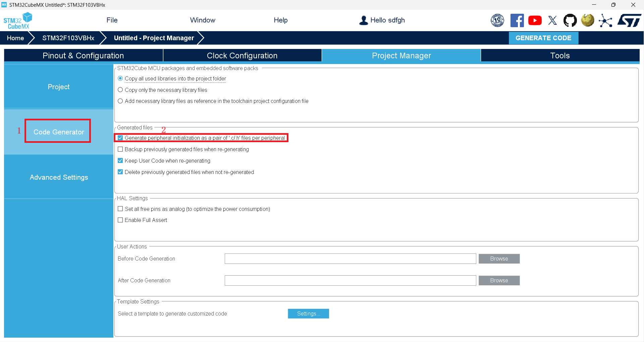Viewport: 644px width, 342px height.
Task: Uncheck Keep User Code when re-generating
Action: [120, 161]
